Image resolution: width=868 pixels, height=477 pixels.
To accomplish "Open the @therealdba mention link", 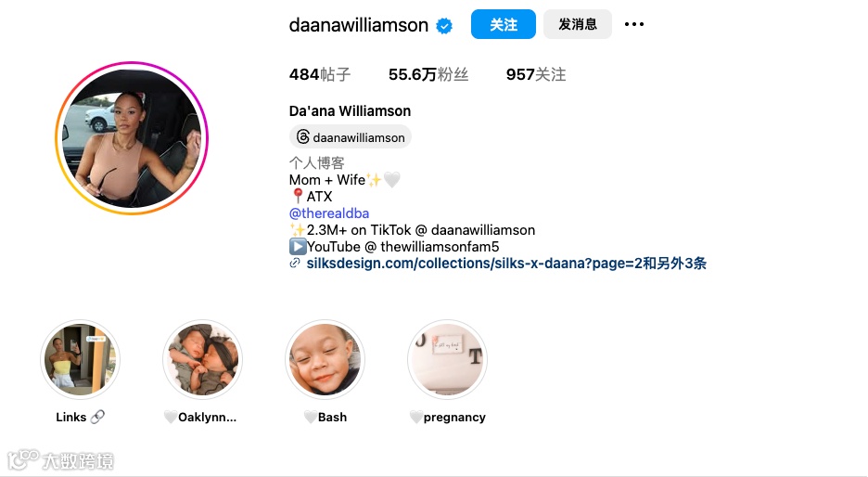I will 329,213.
